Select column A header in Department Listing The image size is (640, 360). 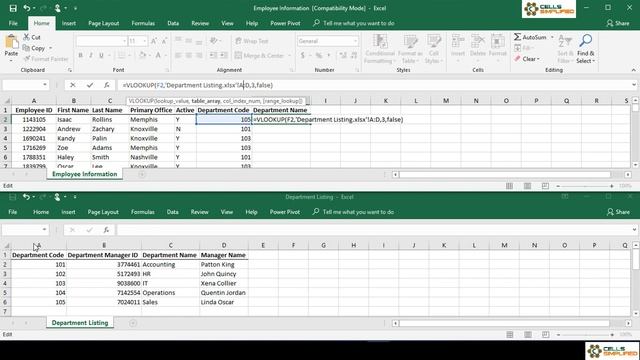[38, 245]
